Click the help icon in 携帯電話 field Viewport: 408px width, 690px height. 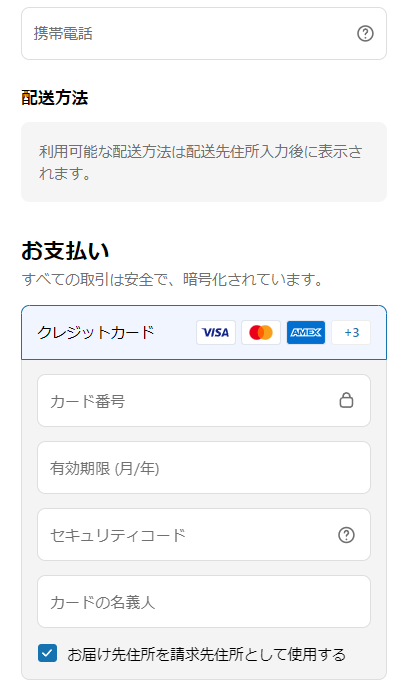click(x=365, y=33)
